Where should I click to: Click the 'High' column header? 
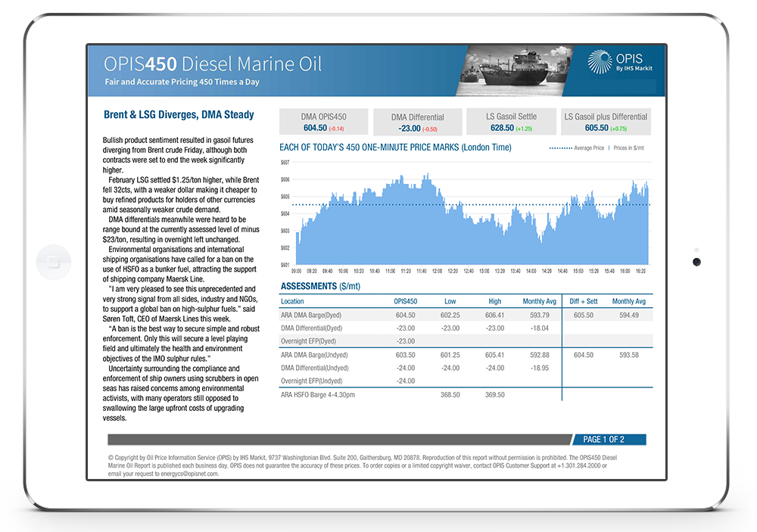(495, 301)
